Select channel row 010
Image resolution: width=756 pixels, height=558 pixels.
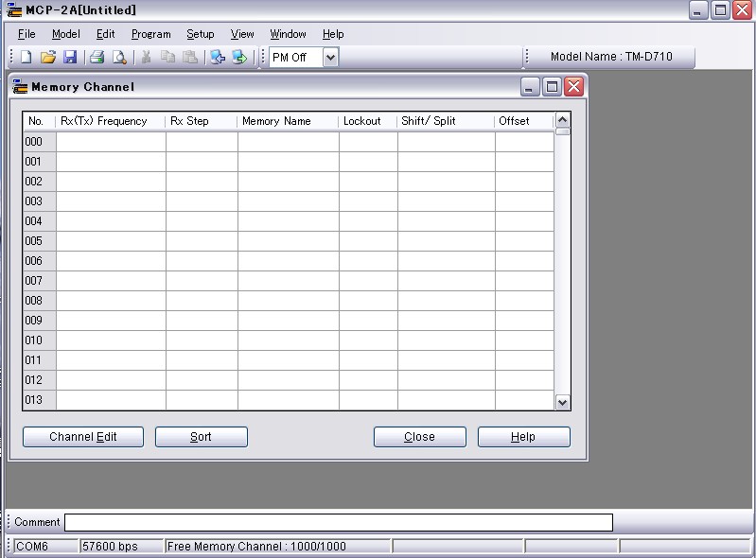click(289, 340)
